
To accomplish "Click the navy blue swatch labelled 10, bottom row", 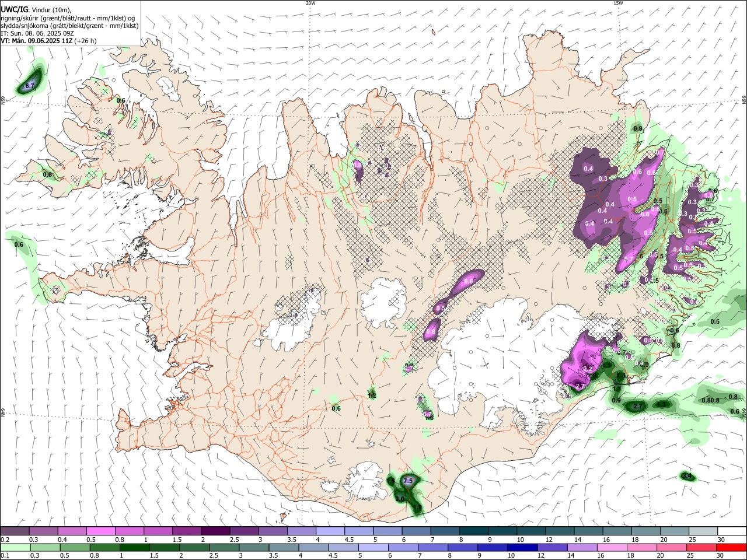I will pyautogui.click(x=523, y=547).
